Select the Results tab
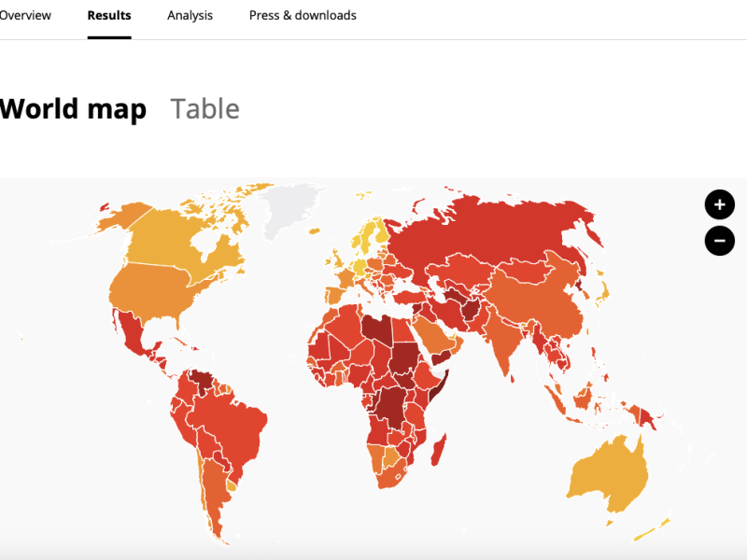Viewport: 747px width, 560px height. click(x=109, y=15)
